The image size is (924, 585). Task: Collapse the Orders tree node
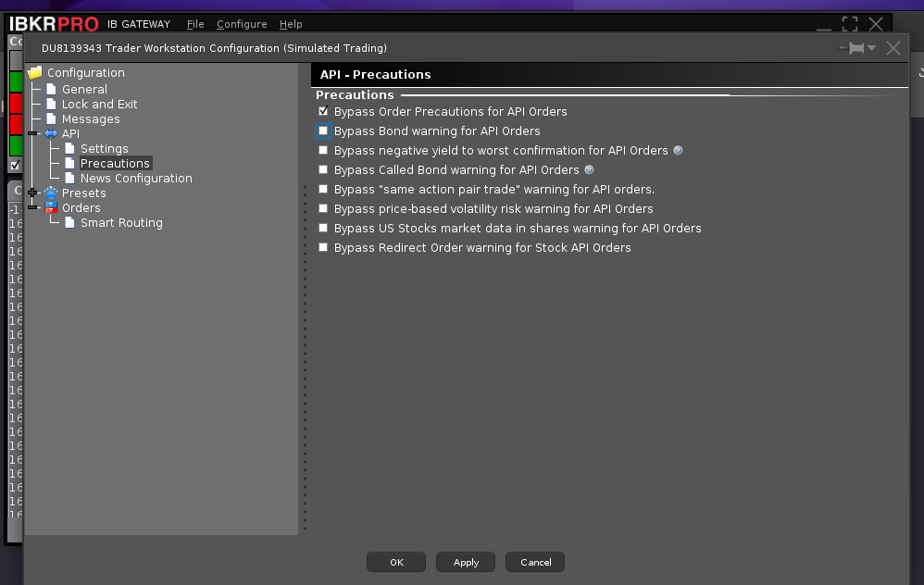(33, 208)
